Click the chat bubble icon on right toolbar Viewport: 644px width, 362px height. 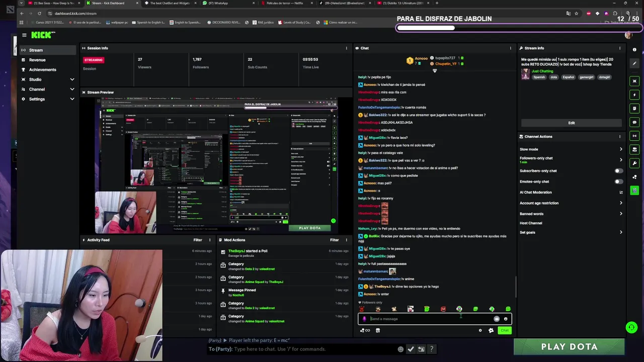point(634,122)
